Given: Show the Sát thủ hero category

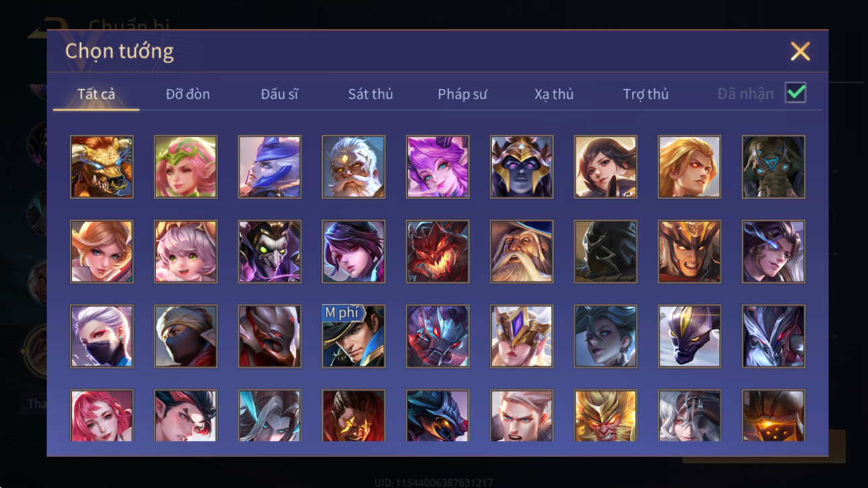Looking at the screenshot, I should pyautogui.click(x=370, y=94).
